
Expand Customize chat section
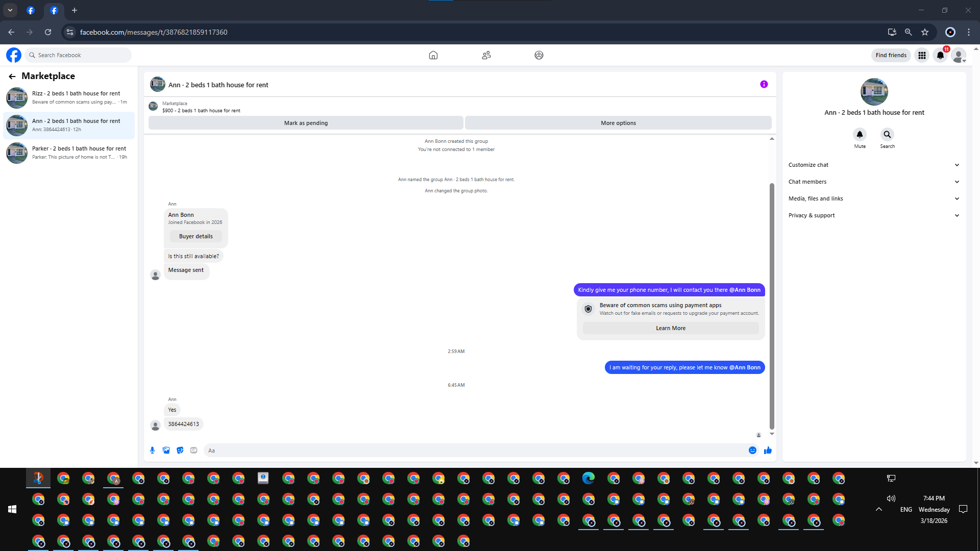(874, 165)
